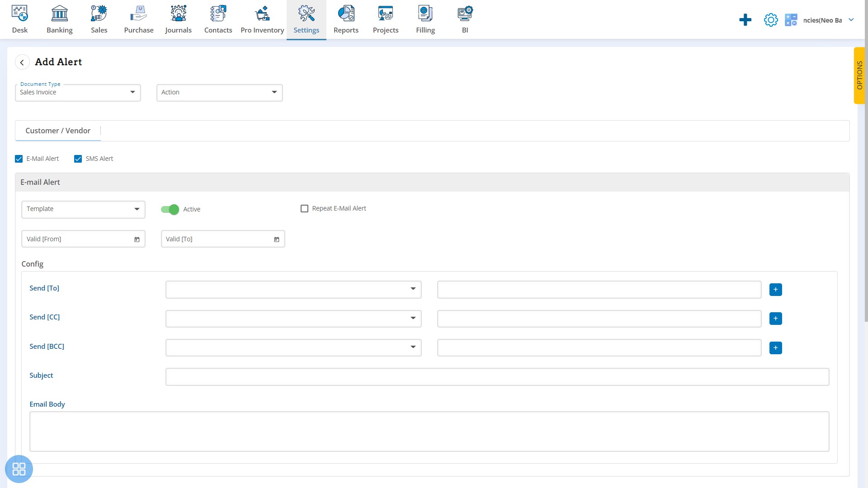The height and width of the screenshot is (488, 868).
Task: Toggle the Active switch for email alert
Action: click(x=170, y=209)
